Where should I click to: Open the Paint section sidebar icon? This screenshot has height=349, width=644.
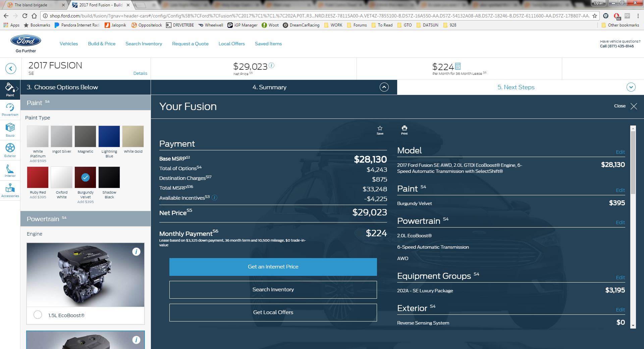pos(10,89)
